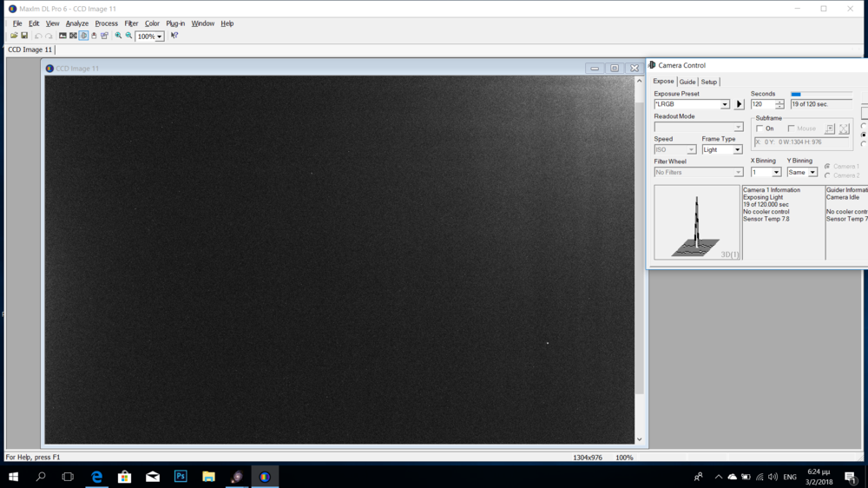Open Microsoft Edge from the taskbar
Image resolution: width=868 pixels, height=488 pixels.
97,477
